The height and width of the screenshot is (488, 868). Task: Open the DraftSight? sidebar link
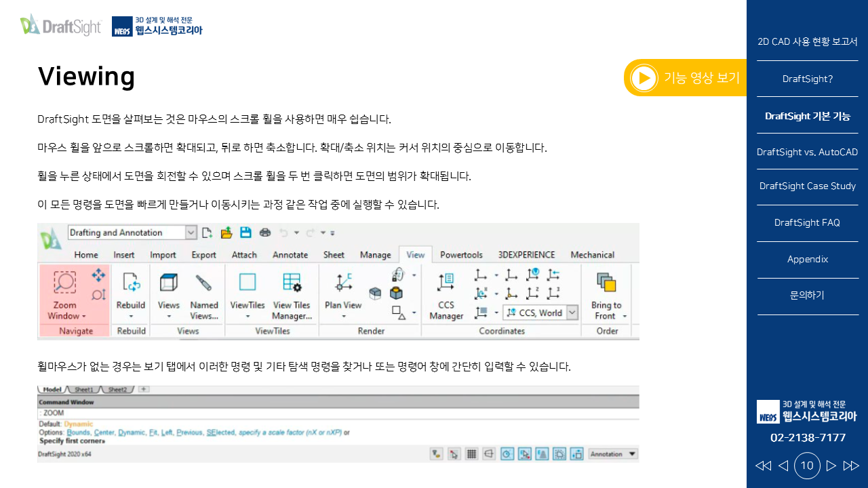click(x=808, y=79)
